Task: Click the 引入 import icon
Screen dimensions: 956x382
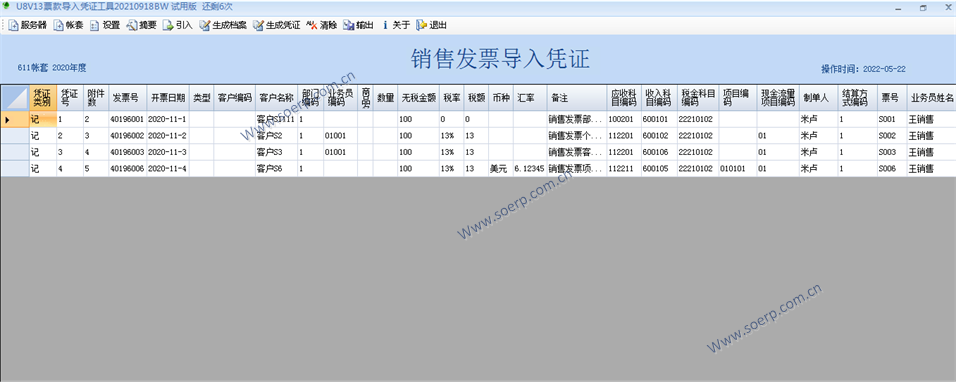Action: [x=168, y=26]
